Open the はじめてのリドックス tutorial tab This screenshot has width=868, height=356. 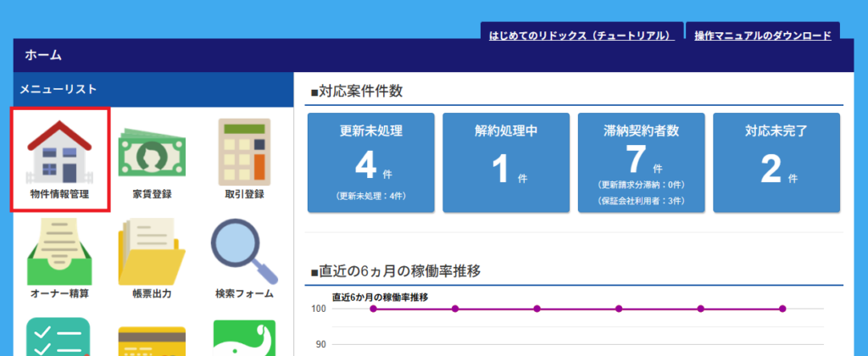click(581, 36)
